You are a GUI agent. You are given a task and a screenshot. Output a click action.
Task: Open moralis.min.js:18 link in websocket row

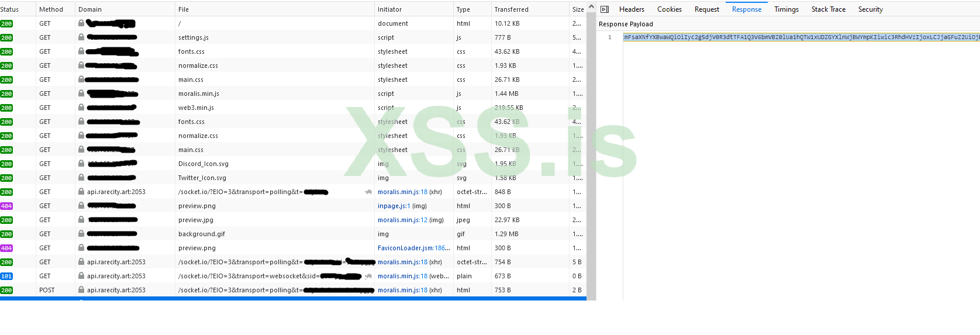402,276
